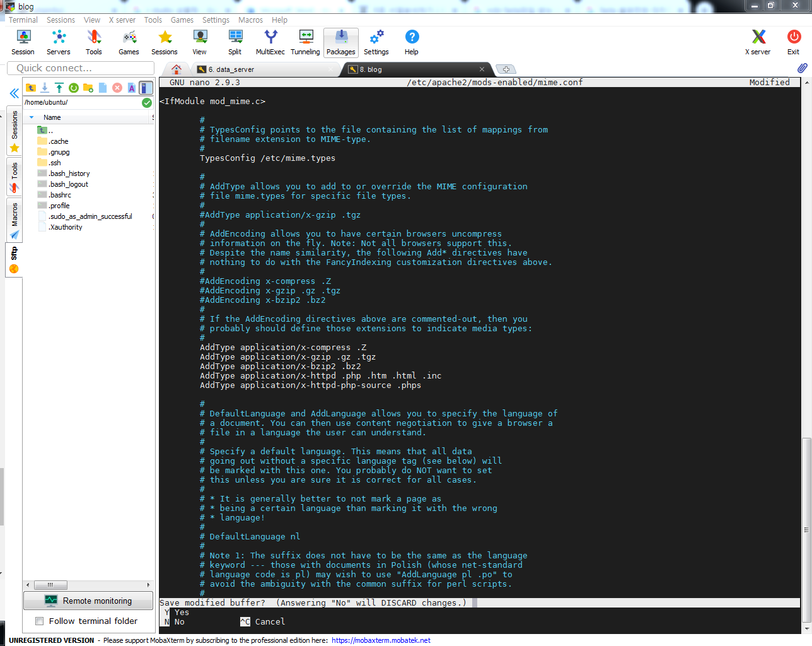
Task: Open the Games toolbar icon
Action: click(x=129, y=43)
